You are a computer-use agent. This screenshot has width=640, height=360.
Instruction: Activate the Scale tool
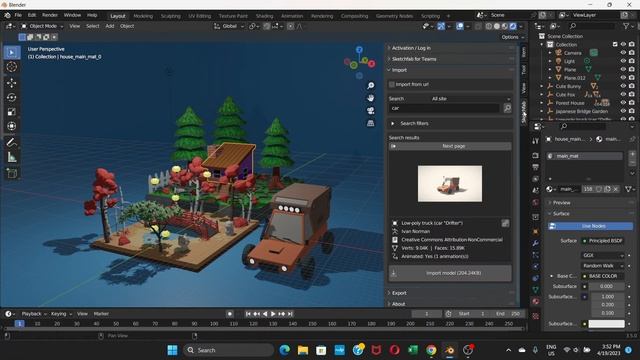[12, 112]
